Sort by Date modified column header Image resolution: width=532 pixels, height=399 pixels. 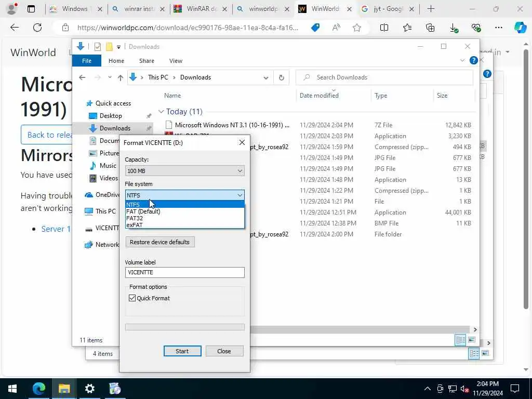pos(319,96)
